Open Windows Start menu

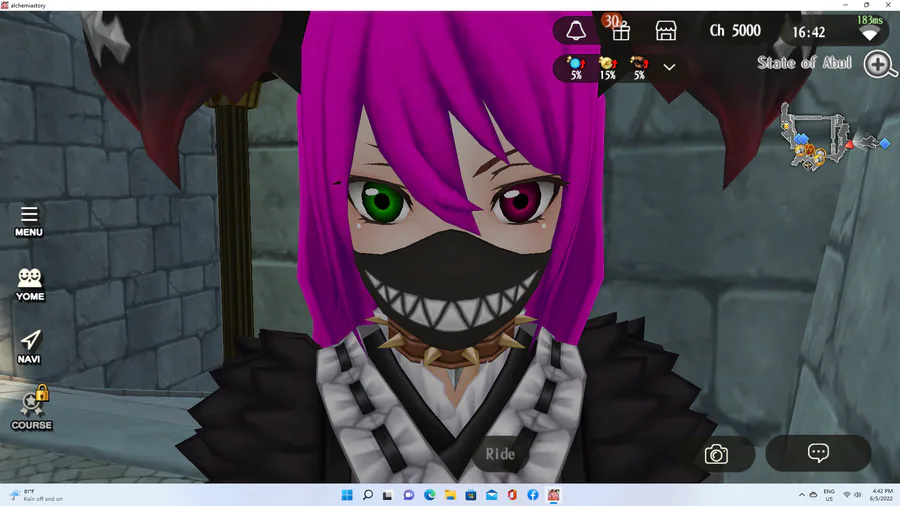pos(347,495)
